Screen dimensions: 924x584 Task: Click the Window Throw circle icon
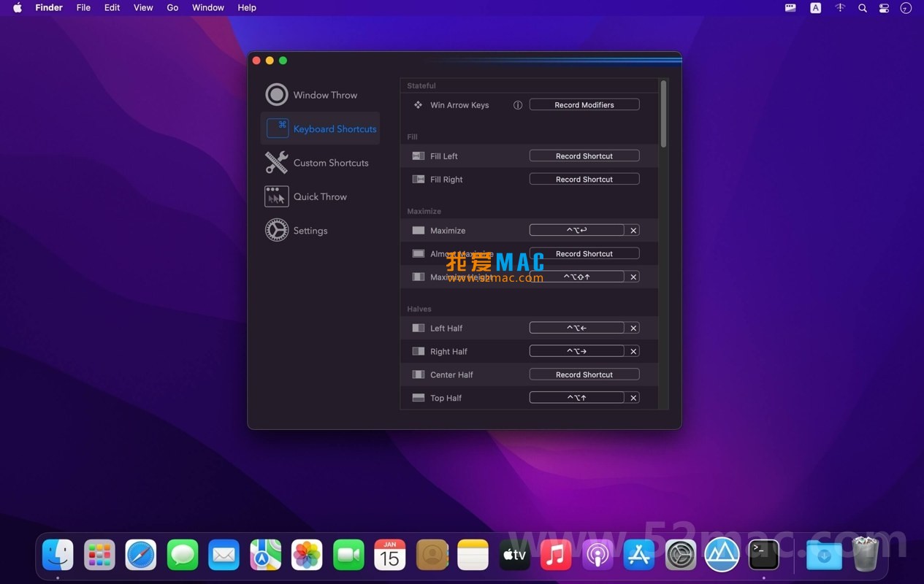[x=277, y=95]
